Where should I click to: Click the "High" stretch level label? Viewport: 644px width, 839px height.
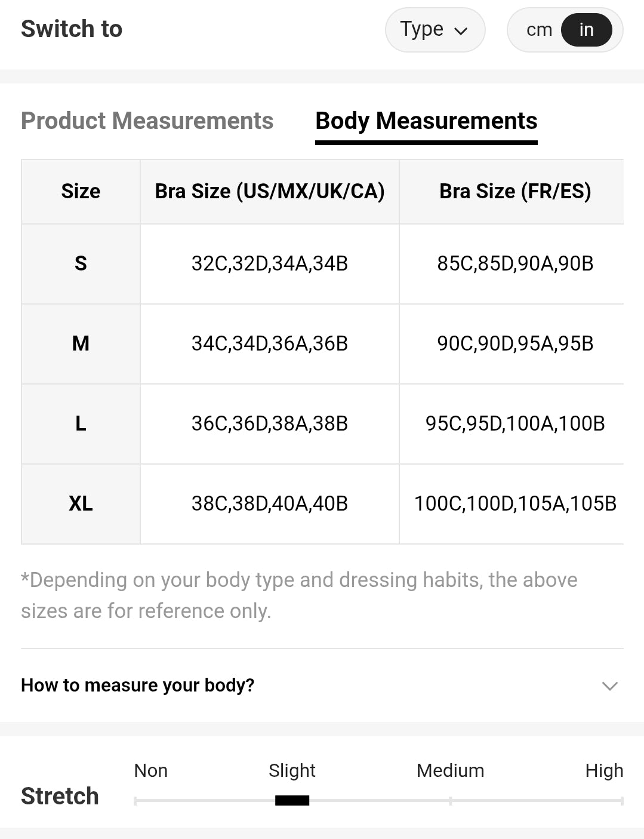coord(603,770)
